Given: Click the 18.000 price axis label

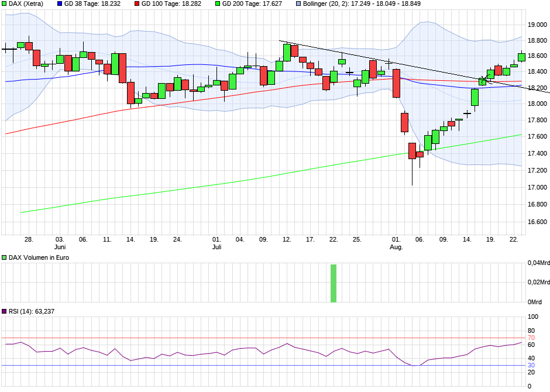Looking at the screenshot, I should click(537, 104).
